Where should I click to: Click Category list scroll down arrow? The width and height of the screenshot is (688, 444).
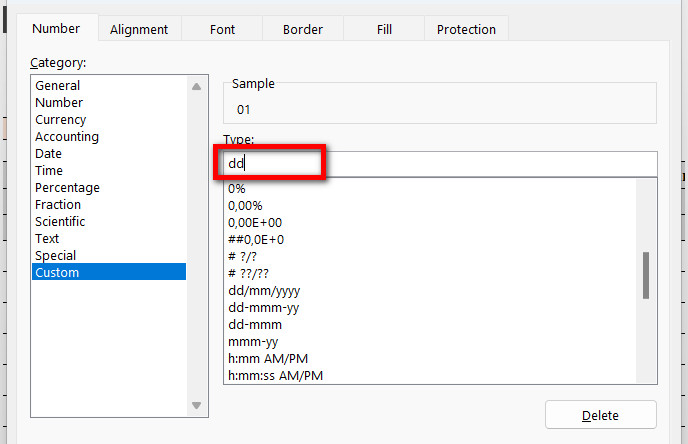[196, 406]
